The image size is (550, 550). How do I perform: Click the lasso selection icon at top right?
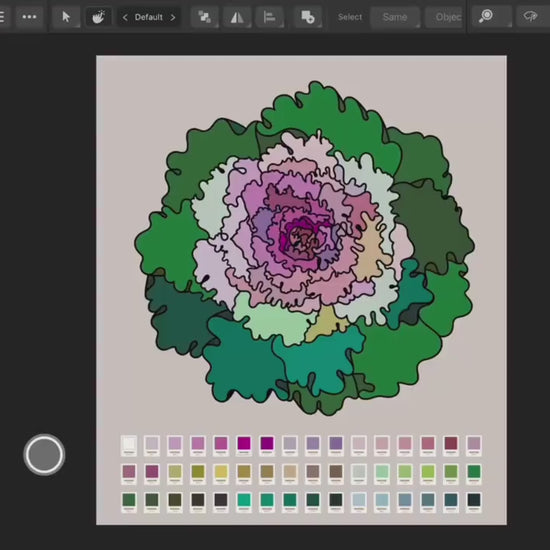[x=530, y=16]
